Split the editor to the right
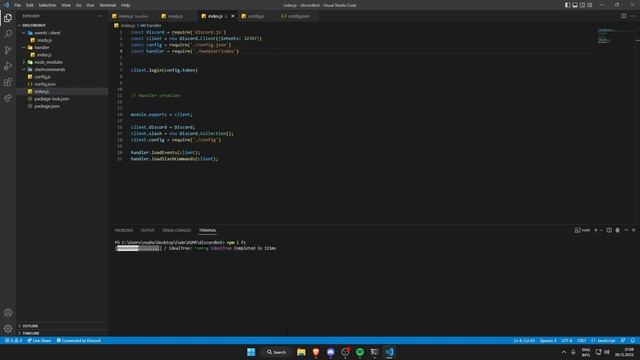The height and width of the screenshot is (360, 640). click(x=624, y=16)
